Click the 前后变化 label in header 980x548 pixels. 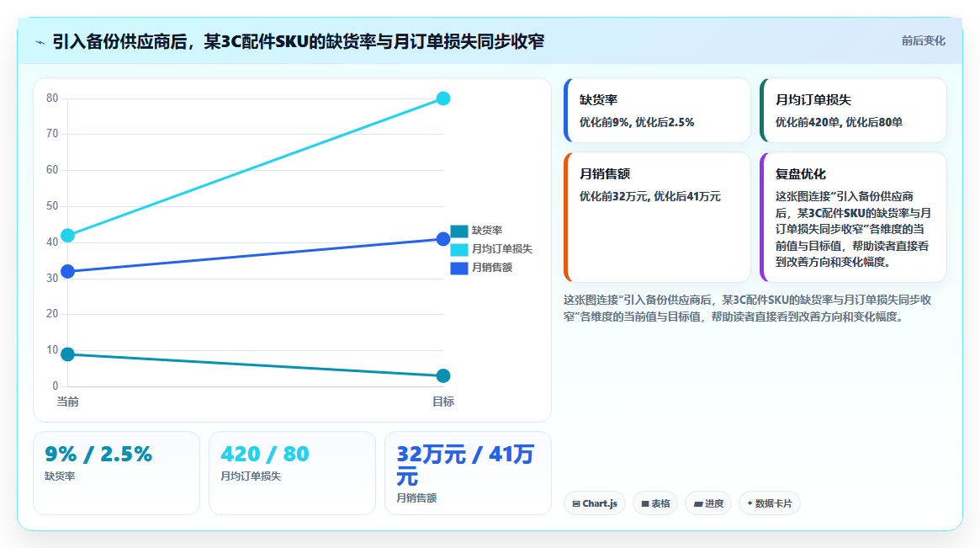click(x=923, y=40)
